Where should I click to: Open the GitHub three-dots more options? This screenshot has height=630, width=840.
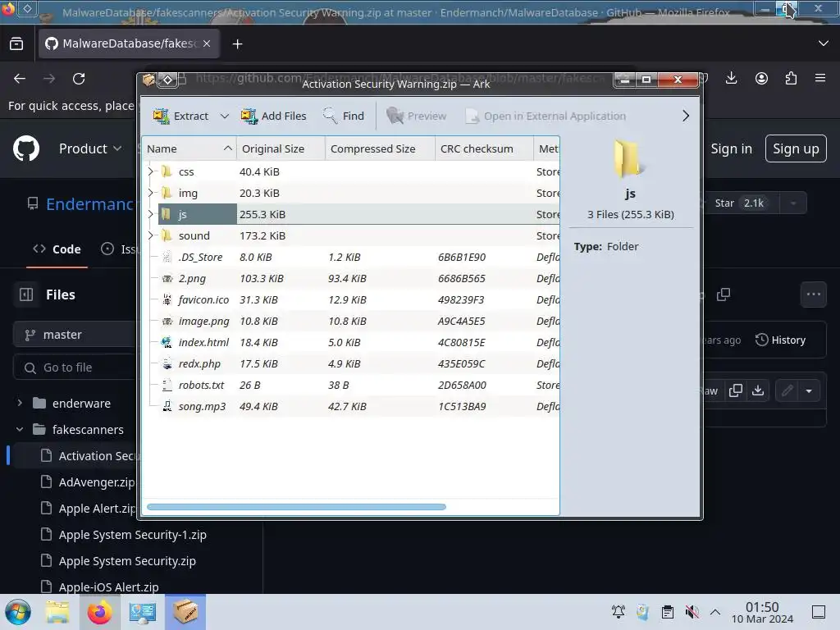click(x=813, y=294)
